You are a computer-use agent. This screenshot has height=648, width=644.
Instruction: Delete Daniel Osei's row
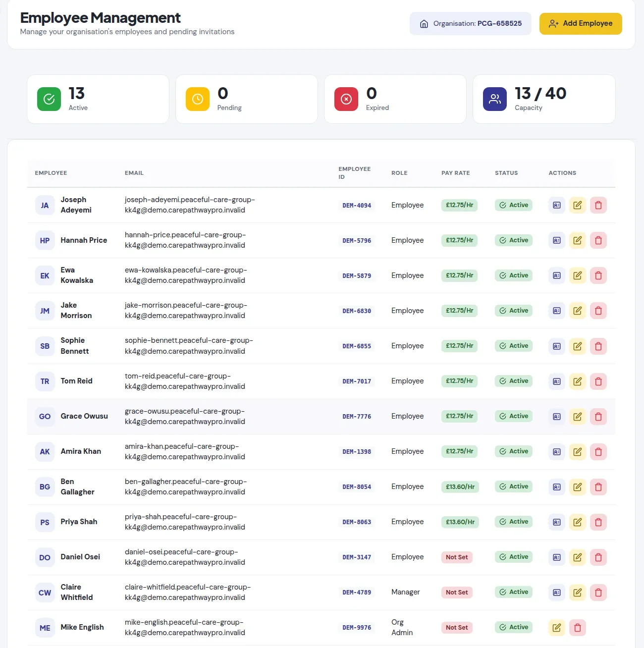[598, 557]
